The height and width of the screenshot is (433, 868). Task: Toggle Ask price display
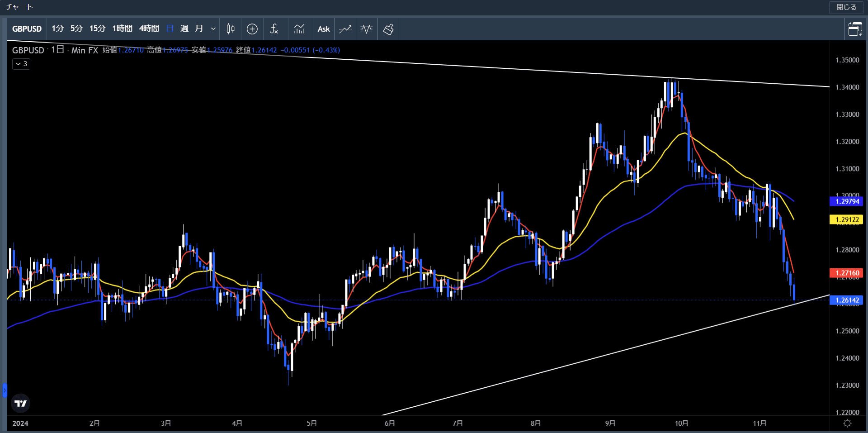pos(324,29)
